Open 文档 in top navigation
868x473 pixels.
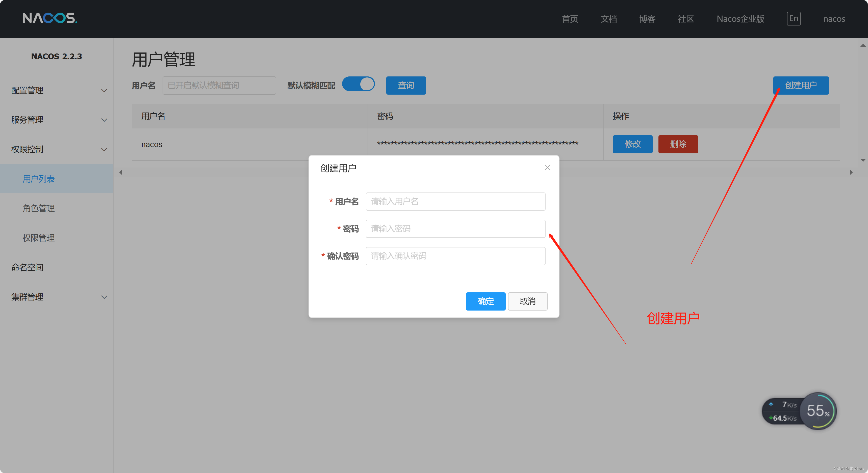pos(608,19)
